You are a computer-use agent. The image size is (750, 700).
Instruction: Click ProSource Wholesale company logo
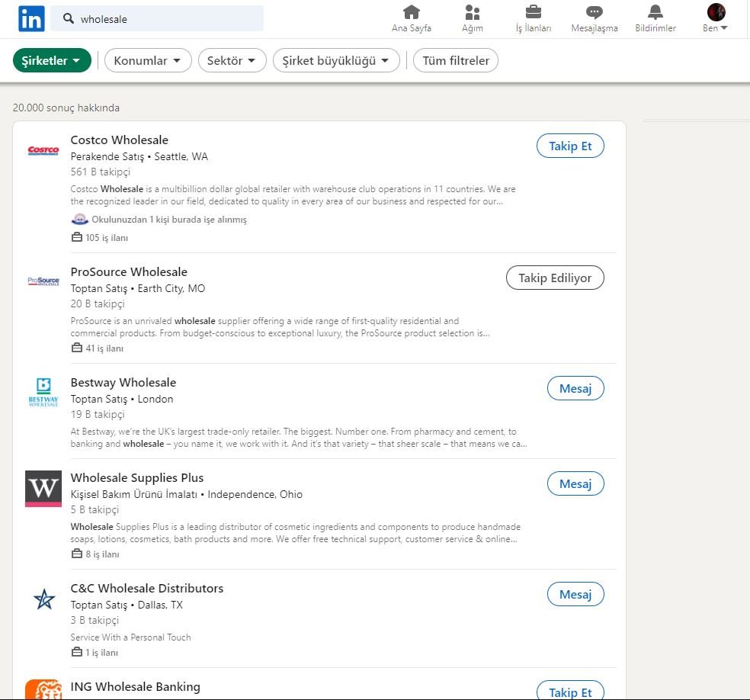click(x=43, y=281)
